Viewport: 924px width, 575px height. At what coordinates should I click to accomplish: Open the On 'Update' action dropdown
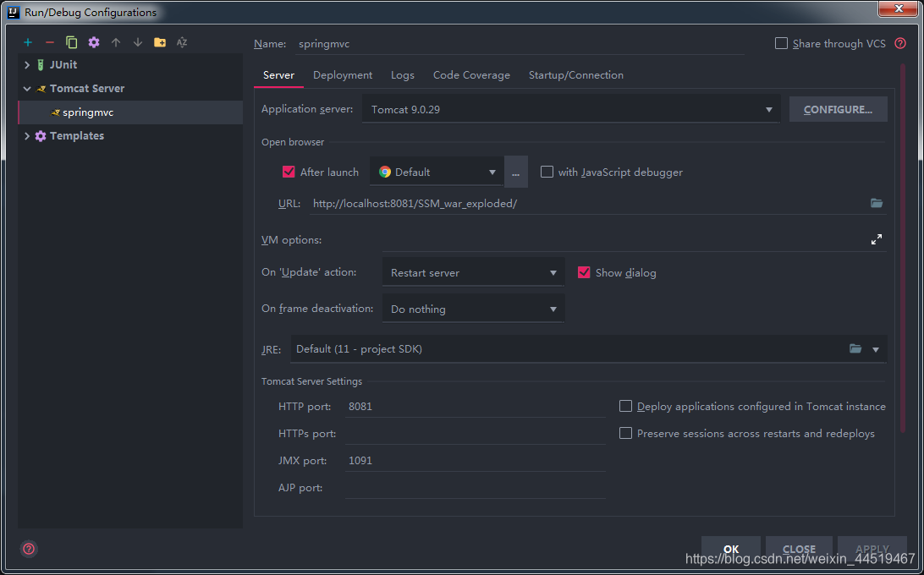473,273
